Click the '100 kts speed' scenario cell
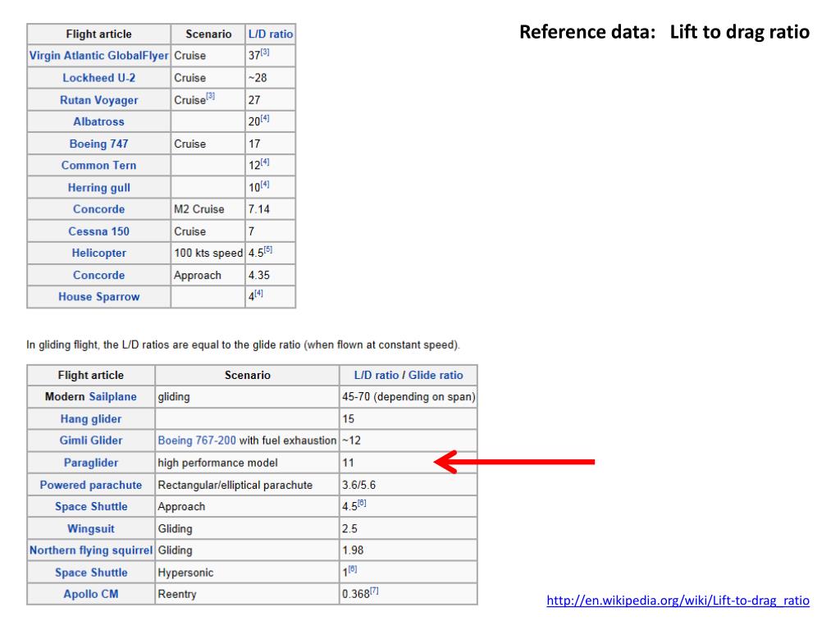 (208, 253)
